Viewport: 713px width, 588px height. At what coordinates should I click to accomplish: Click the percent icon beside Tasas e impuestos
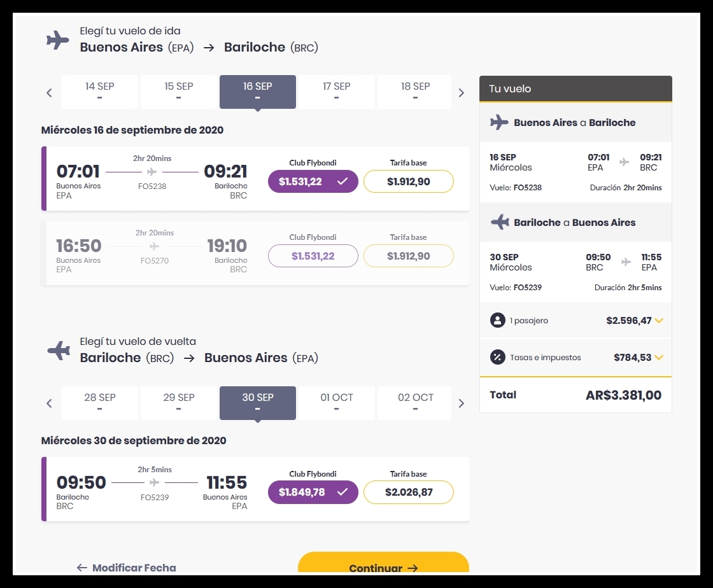coord(497,357)
